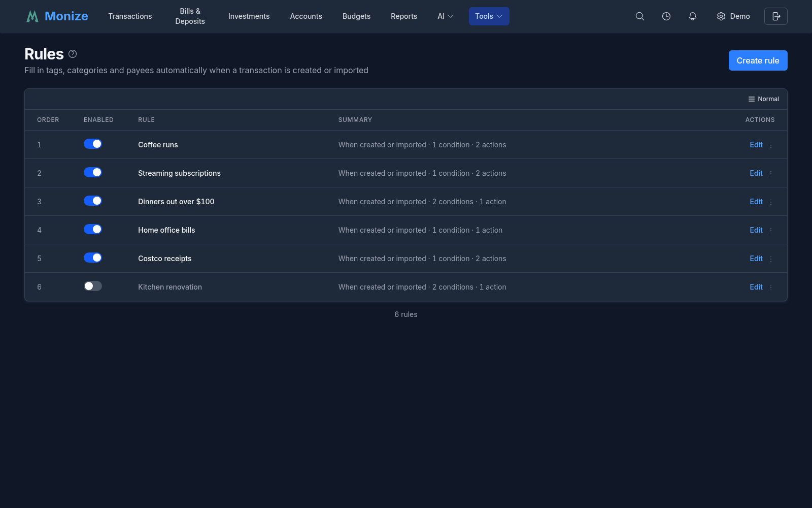Viewport: 812px width, 508px height.
Task: Open the Reports page
Action: (x=404, y=16)
